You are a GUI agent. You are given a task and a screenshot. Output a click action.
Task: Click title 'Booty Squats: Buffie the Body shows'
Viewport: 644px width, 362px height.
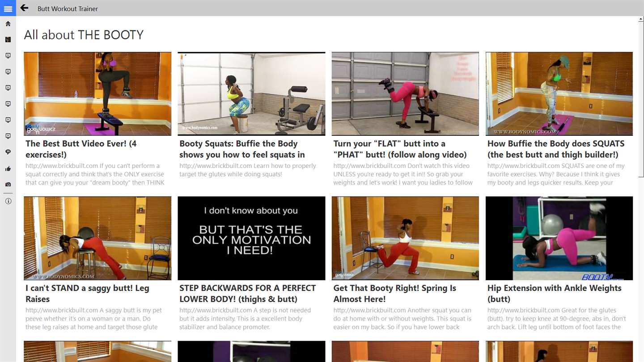coord(242,149)
